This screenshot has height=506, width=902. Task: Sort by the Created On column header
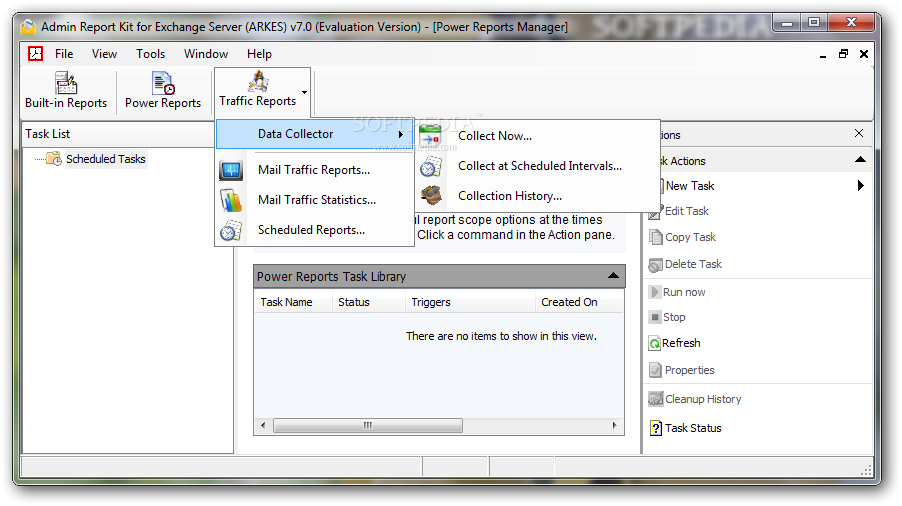coord(579,302)
